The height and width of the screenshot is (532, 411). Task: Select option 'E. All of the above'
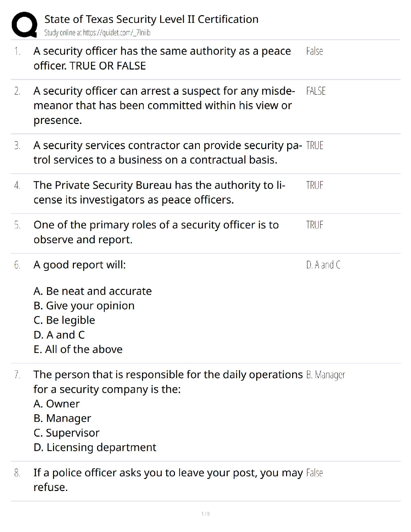pos(78,349)
